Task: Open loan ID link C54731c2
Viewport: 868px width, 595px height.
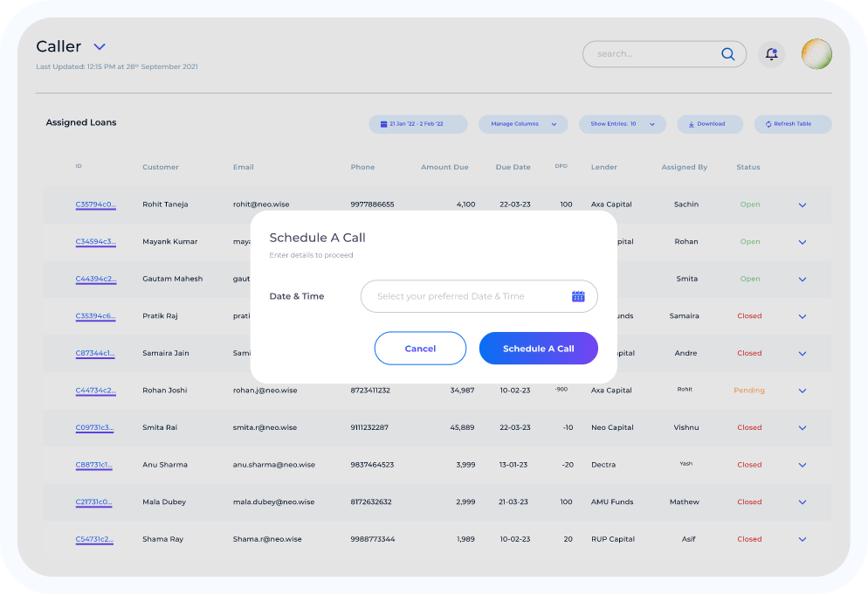Action: coord(95,539)
